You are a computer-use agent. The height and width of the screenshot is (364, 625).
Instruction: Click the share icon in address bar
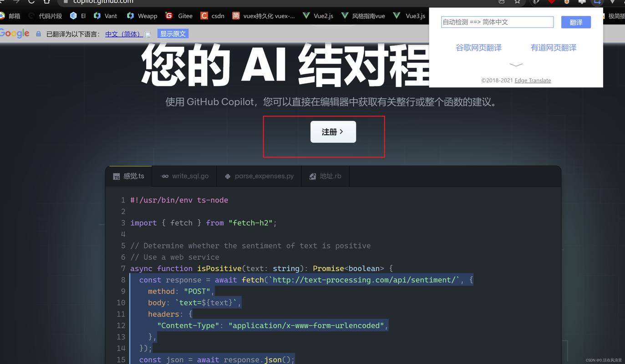[502, 2]
